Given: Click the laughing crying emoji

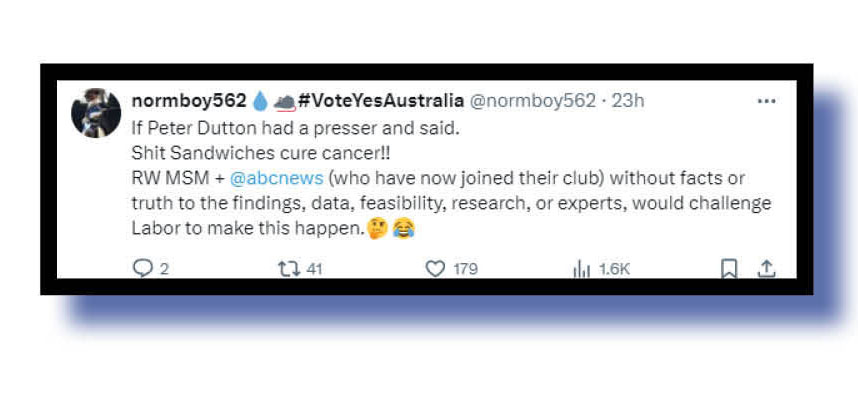Looking at the screenshot, I should [x=403, y=228].
